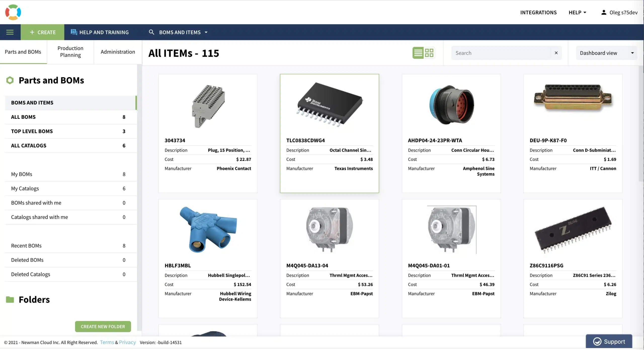Expand the BOMs and Items search dropdown
Viewport: 644px width, 350px height.
tap(183, 32)
